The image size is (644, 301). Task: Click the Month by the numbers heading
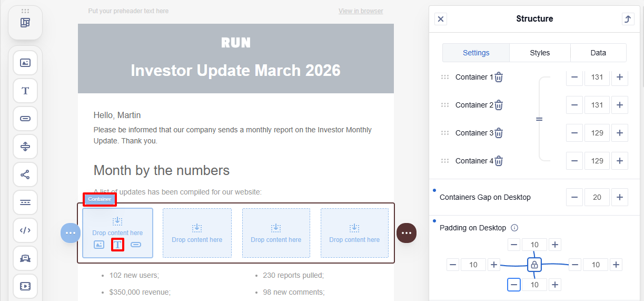point(162,170)
